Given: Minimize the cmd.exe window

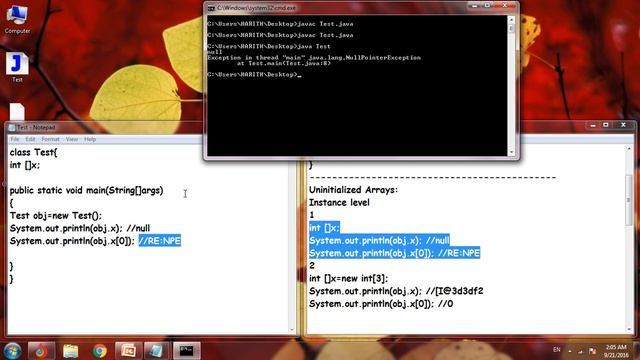Looking at the screenshot, I should tap(474, 6).
